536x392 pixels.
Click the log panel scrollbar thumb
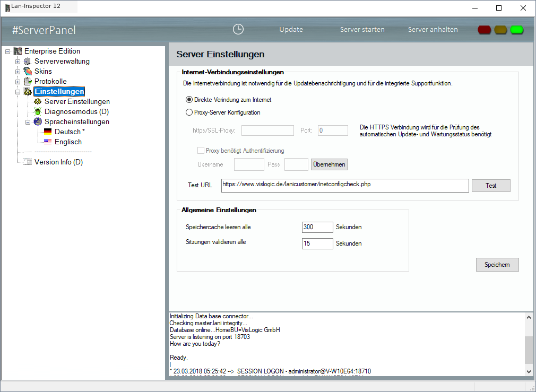pyautogui.click(x=529, y=350)
